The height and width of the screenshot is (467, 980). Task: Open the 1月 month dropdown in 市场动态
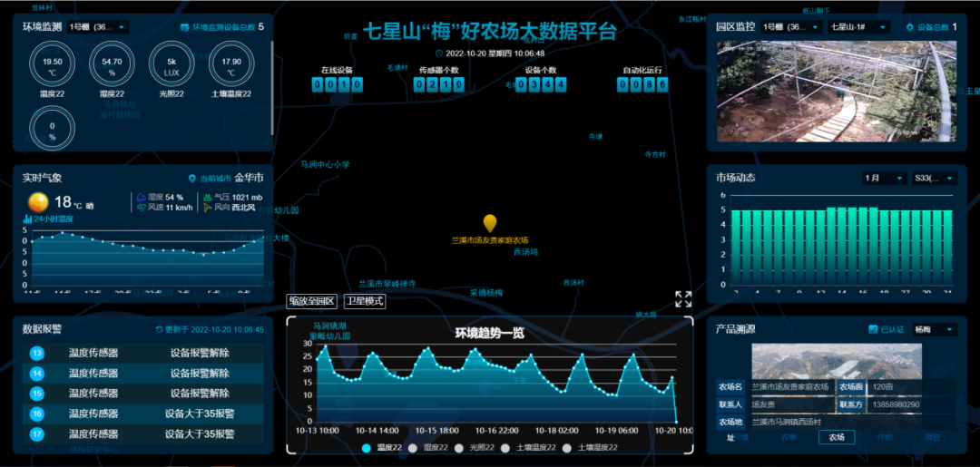884,179
